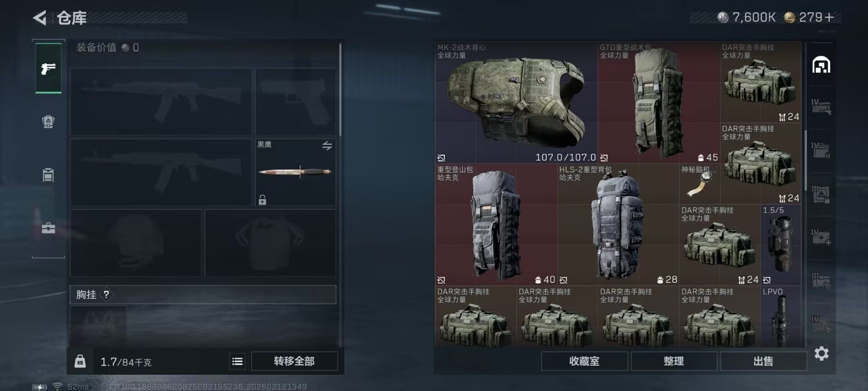
Task: Click the stash inventory scrollbar
Action: click(x=805, y=161)
